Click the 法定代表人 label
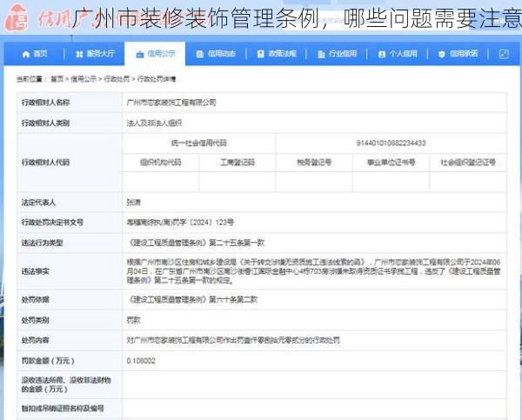 coord(38,203)
